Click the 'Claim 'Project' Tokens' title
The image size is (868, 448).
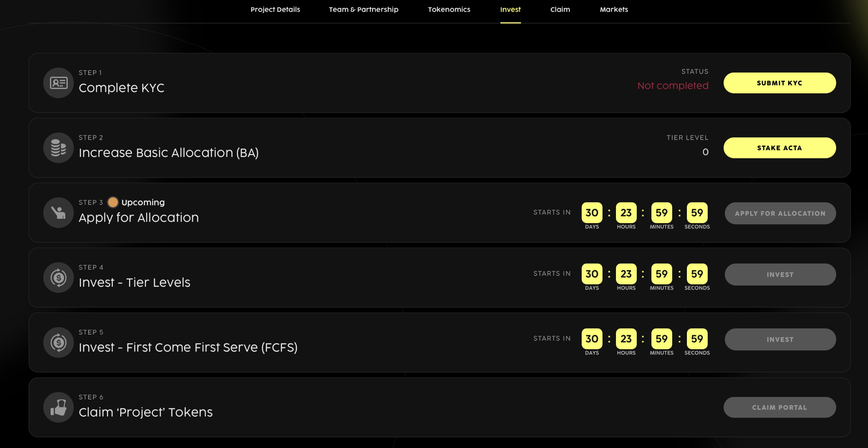tap(146, 412)
